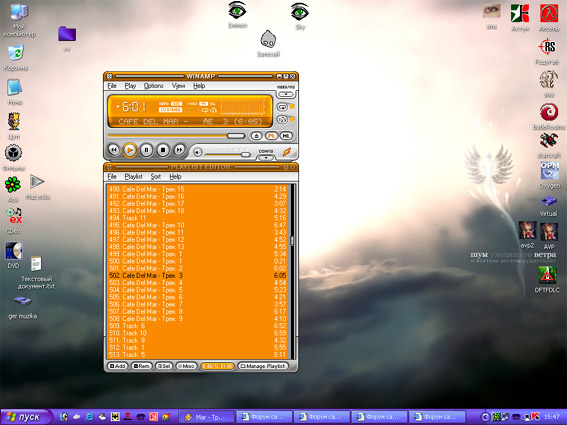This screenshot has height=425, width=567.
Task: Click the scrolling song title display in Winamp
Action: pyautogui.click(x=190, y=122)
